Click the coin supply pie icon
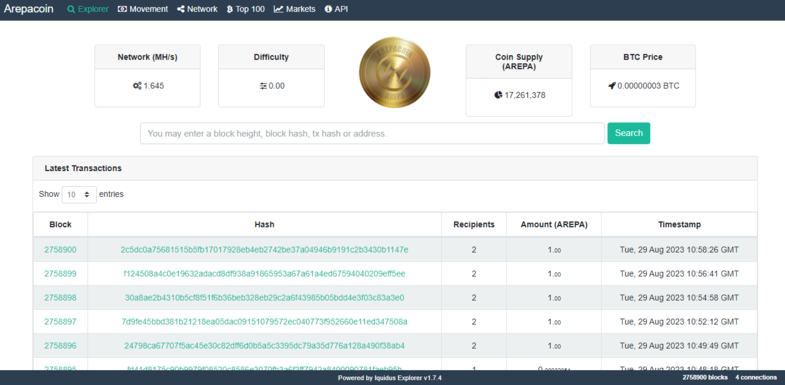The image size is (785, 385). (498, 95)
